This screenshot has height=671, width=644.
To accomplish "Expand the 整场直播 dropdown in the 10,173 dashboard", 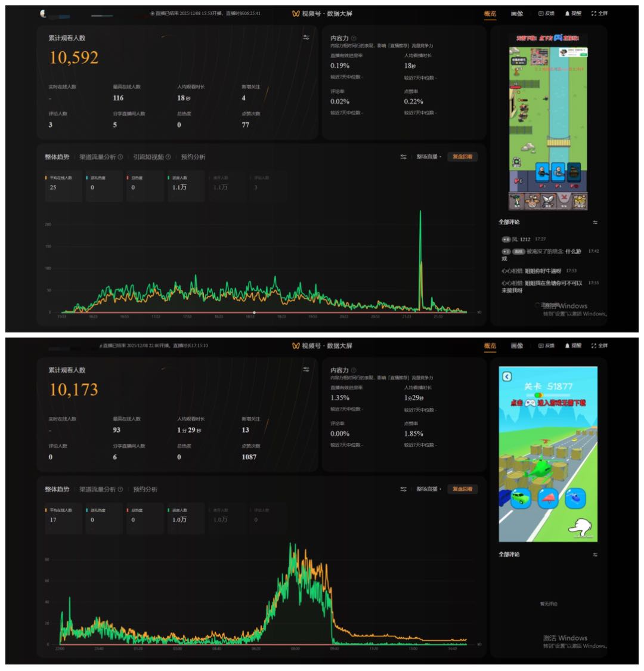I will [429, 489].
